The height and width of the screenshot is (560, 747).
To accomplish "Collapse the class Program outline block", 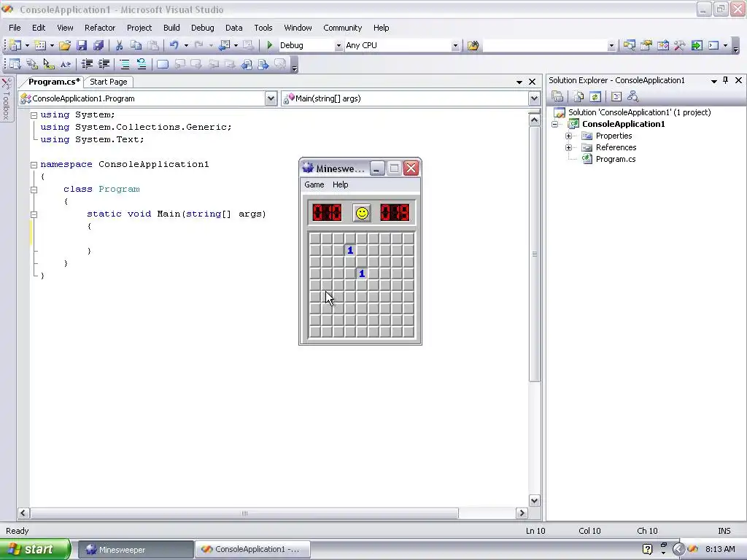I will point(34,190).
